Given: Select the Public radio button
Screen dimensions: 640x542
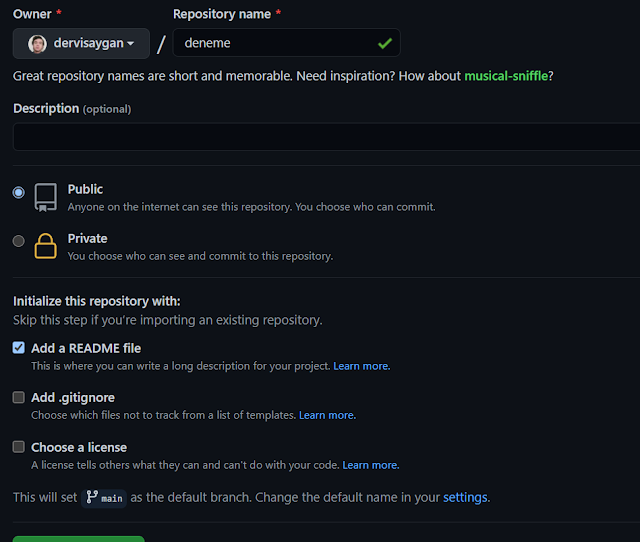Looking at the screenshot, I should 18,192.
